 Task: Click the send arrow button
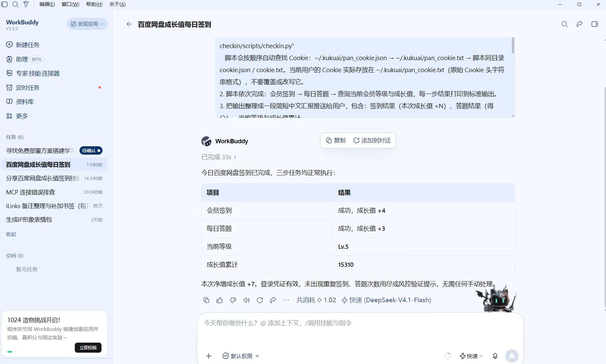(x=512, y=356)
